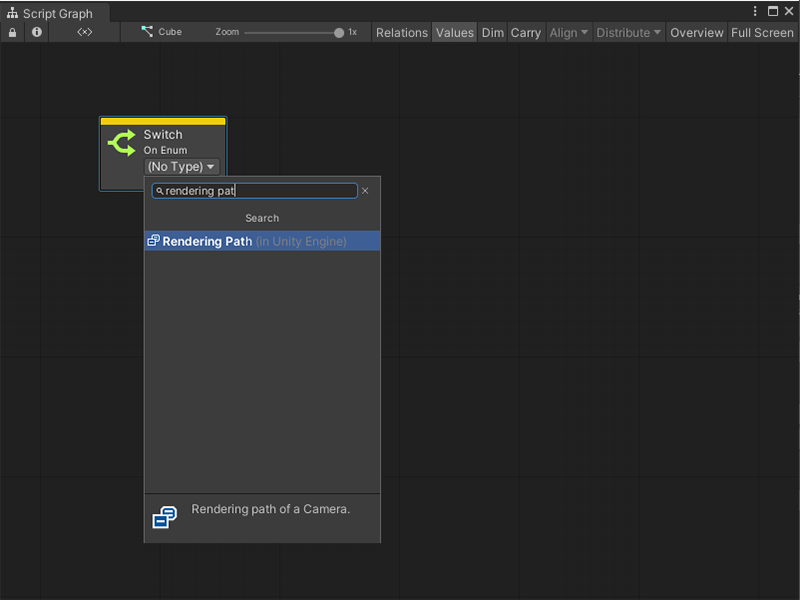Click the Rendering Path enum icon in results
800x600 pixels.
click(154, 241)
